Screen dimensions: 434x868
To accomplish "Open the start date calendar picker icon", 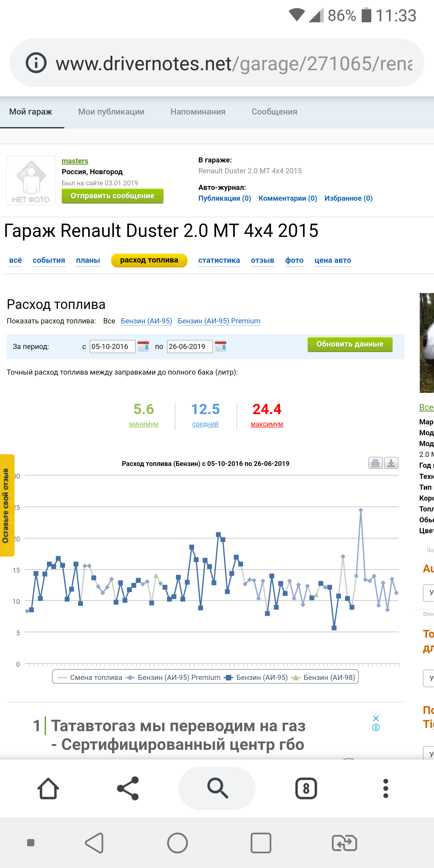I will pyautogui.click(x=143, y=346).
